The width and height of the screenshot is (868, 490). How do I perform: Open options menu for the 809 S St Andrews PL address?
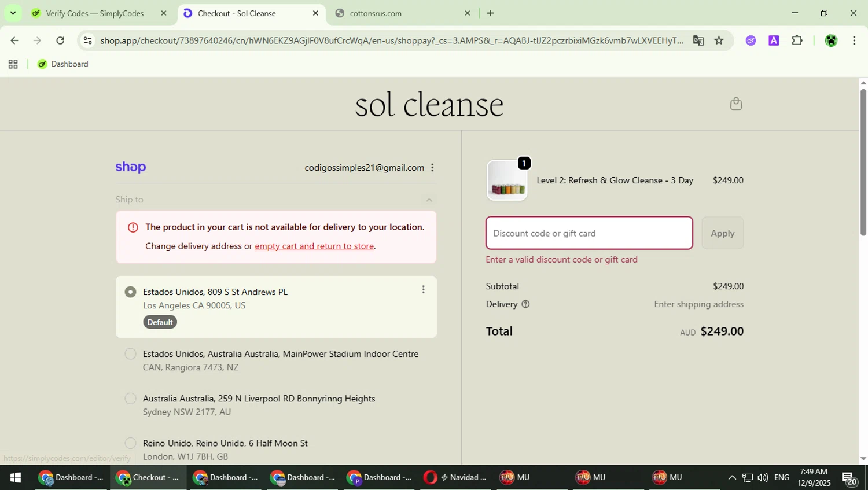tap(423, 290)
